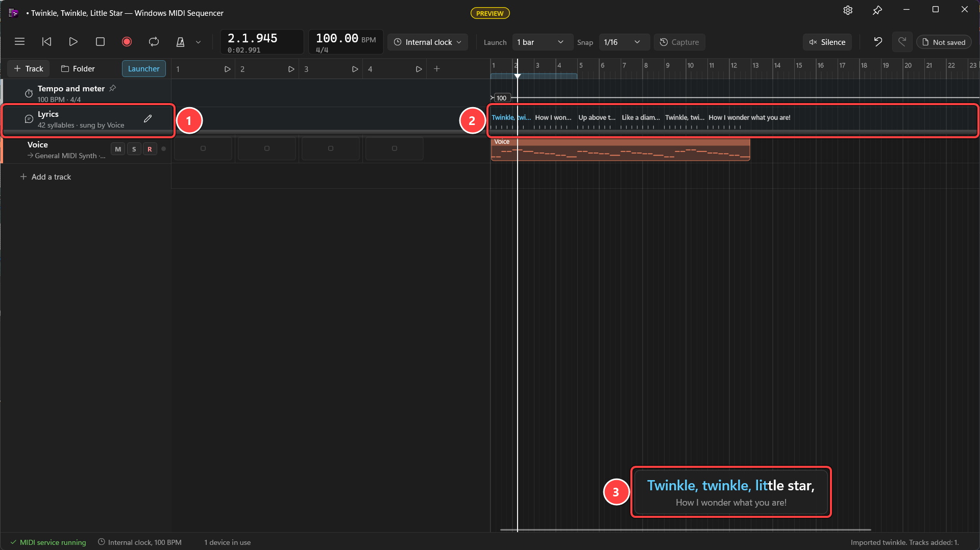Add a new track with Track button

[x=29, y=69]
